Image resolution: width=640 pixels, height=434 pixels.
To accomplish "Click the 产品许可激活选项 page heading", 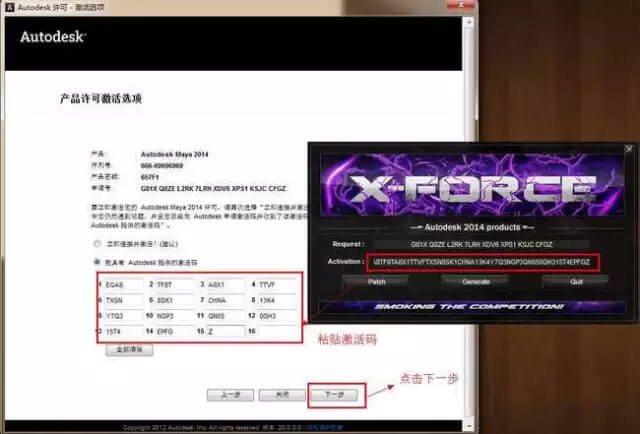I will (101, 99).
